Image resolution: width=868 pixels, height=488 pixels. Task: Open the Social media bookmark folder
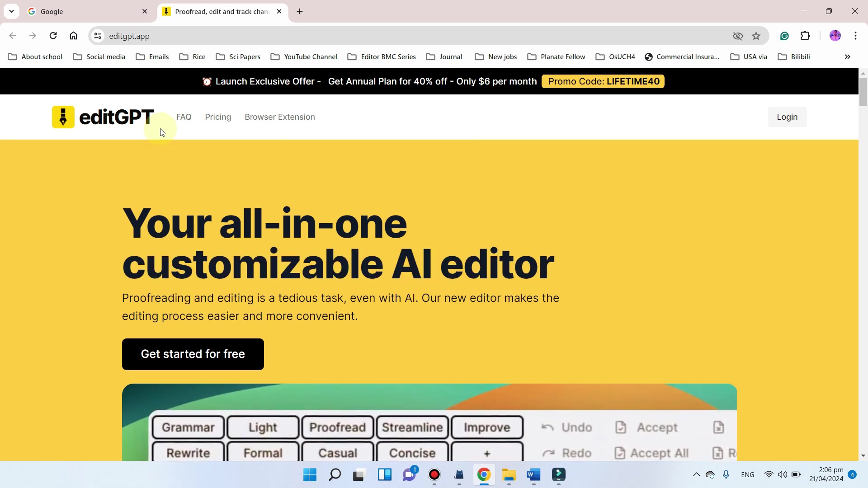99,57
